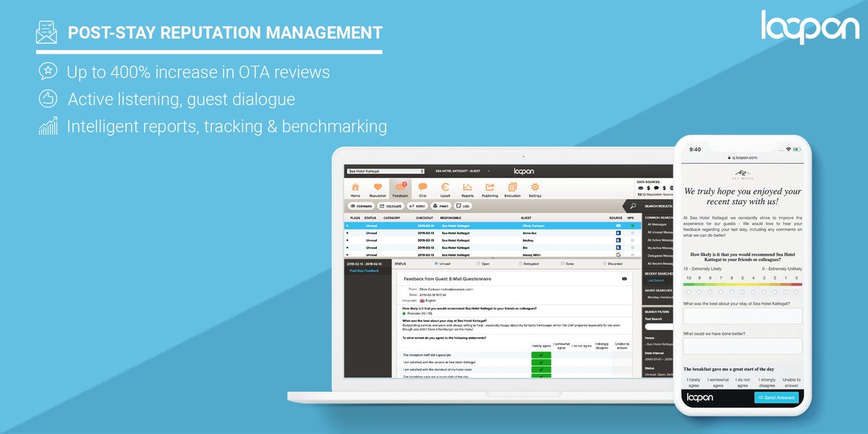The height and width of the screenshot is (434, 868).
Task: Open the Home icon in laptop toolbar
Action: point(355,187)
